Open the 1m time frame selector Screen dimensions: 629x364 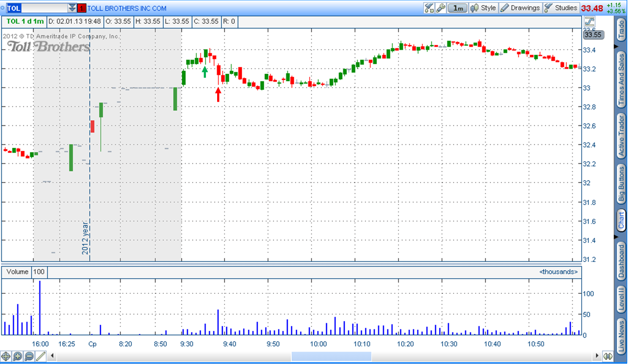(458, 8)
